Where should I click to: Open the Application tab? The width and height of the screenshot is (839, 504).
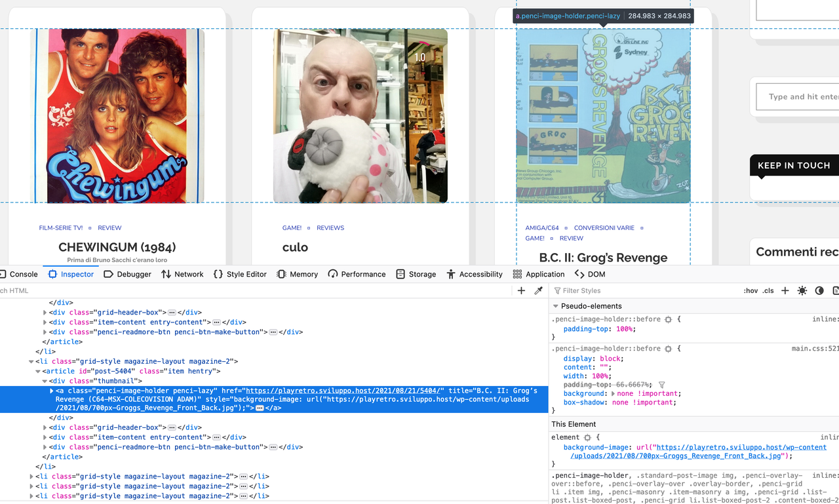point(539,274)
